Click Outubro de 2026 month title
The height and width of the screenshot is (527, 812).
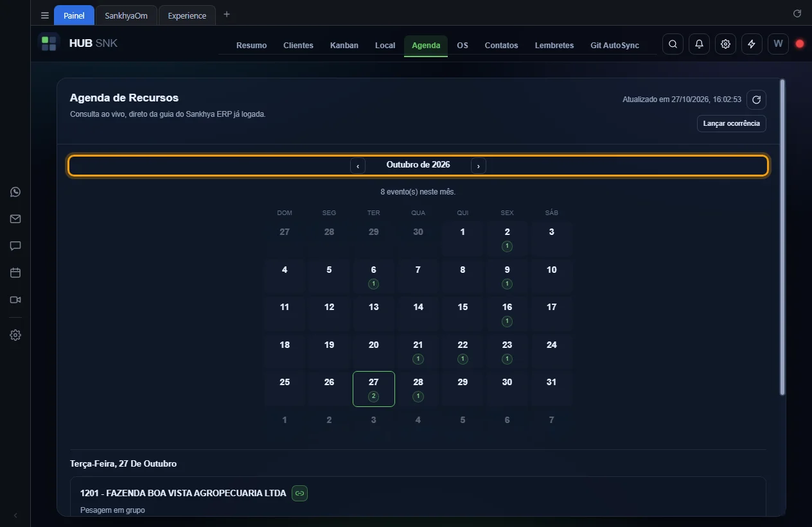(418, 165)
